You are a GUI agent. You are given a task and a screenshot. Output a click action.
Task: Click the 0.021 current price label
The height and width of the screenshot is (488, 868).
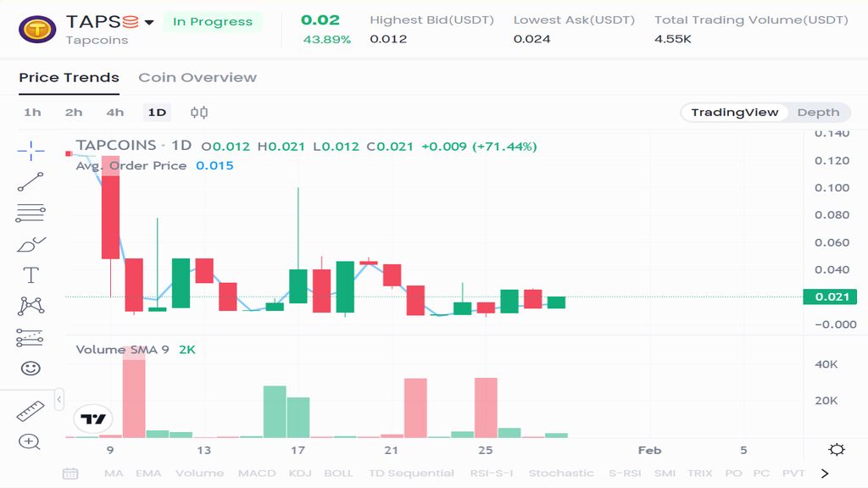pyautogui.click(x=830, y=297)
